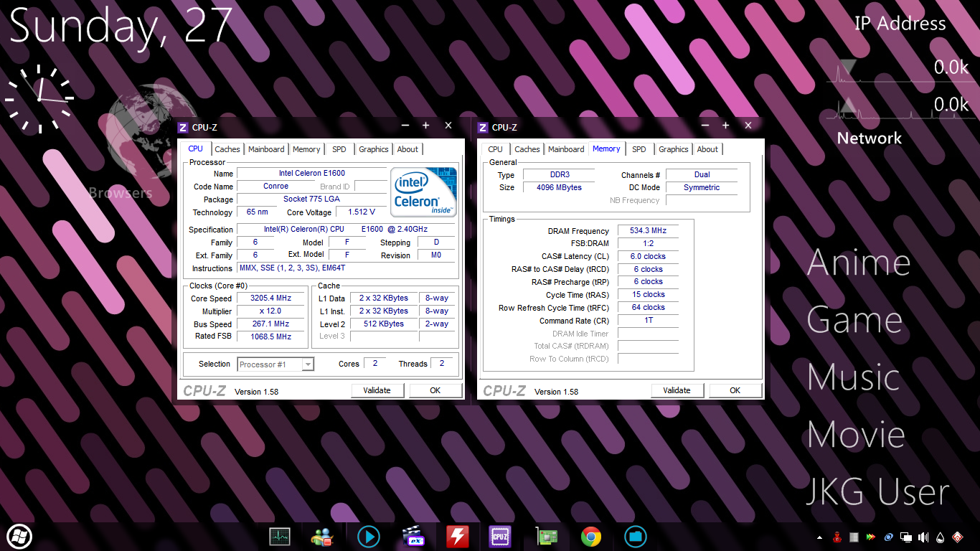This screenshot has height=551, width=980.
Task: Open the Windows Start orb
Action: pos(19,536)
